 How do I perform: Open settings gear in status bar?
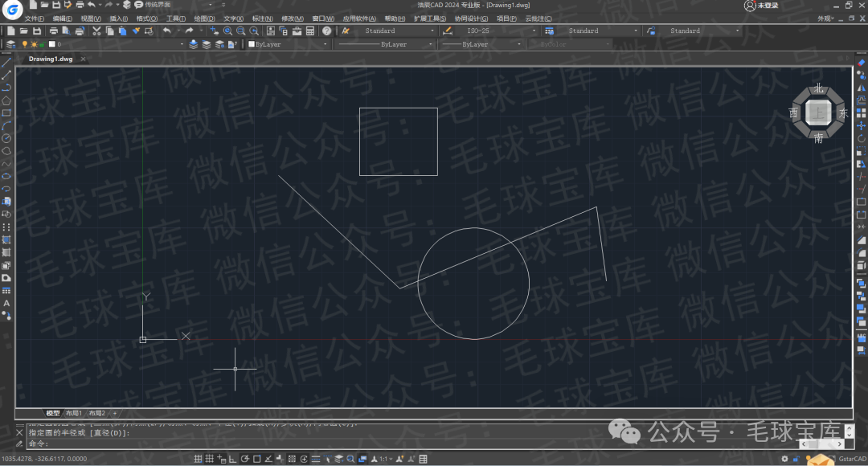[x=784, y=459]
